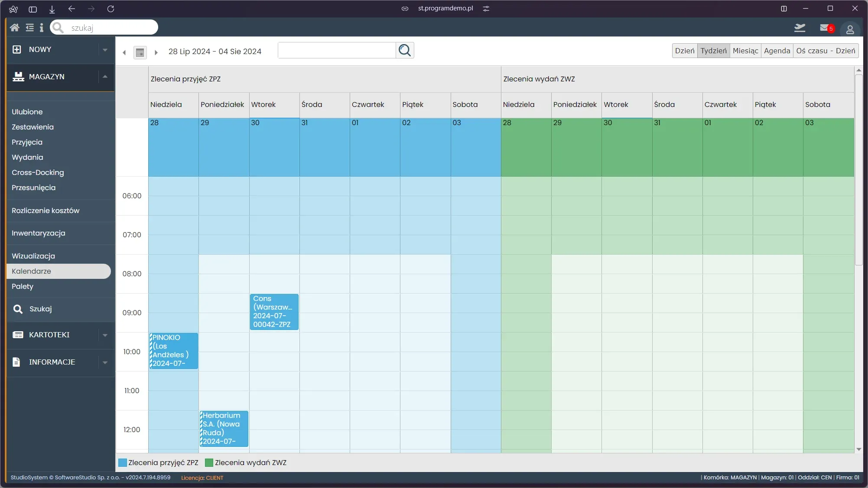Image resolution: width=868 pixels, height=488 pixels.
Task: Switch to Tydzień view
Action: [713, 51]
